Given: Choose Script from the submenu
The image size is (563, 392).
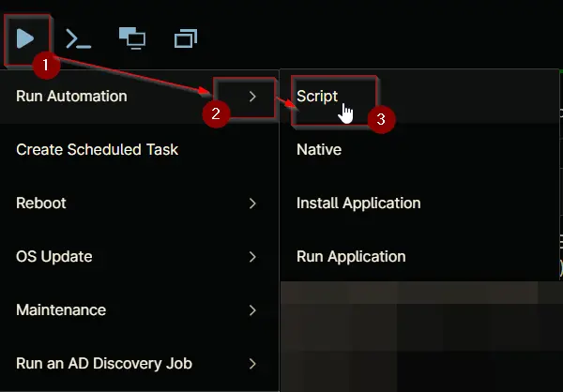Looking at the screenshot, I should pos(419,97).
